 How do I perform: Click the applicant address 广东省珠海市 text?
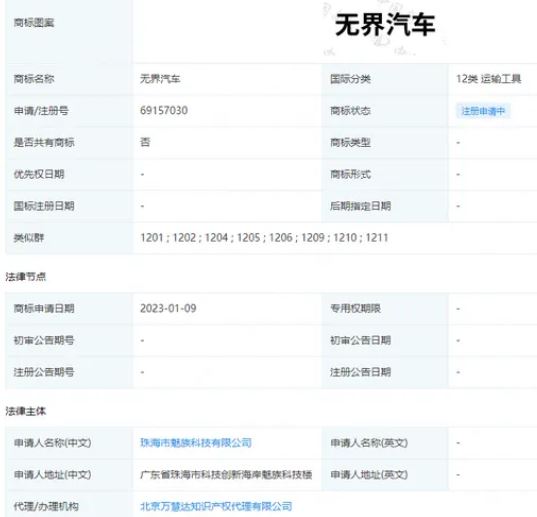226,475
